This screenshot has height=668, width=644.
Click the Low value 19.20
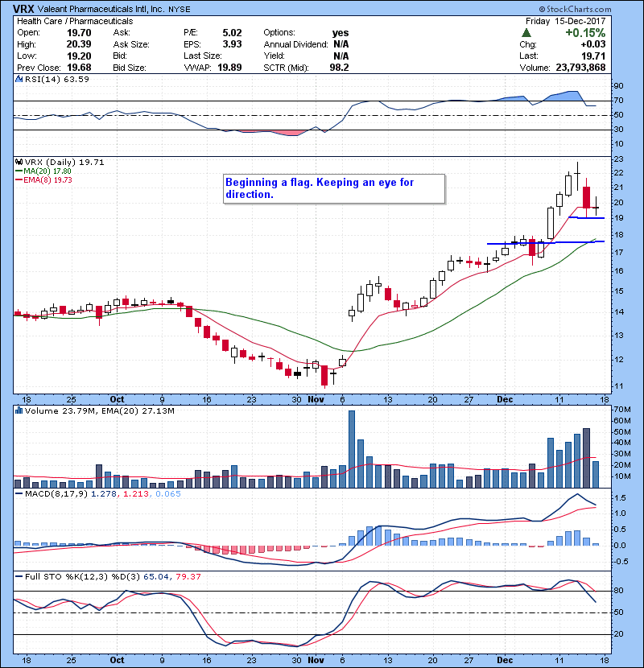(79, 56)
